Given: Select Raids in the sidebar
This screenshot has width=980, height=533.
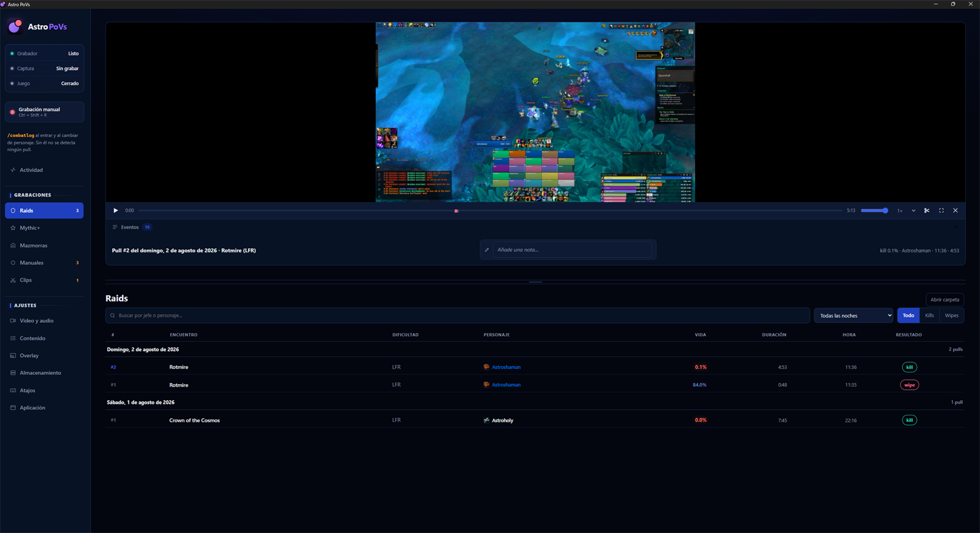Looking at the screenshot, I should point(45,211).
